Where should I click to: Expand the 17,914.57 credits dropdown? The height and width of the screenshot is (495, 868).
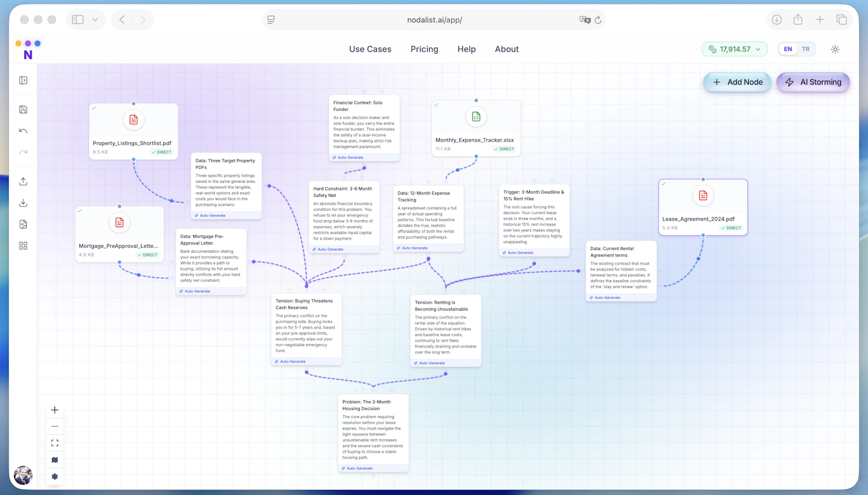pos(735,49)
